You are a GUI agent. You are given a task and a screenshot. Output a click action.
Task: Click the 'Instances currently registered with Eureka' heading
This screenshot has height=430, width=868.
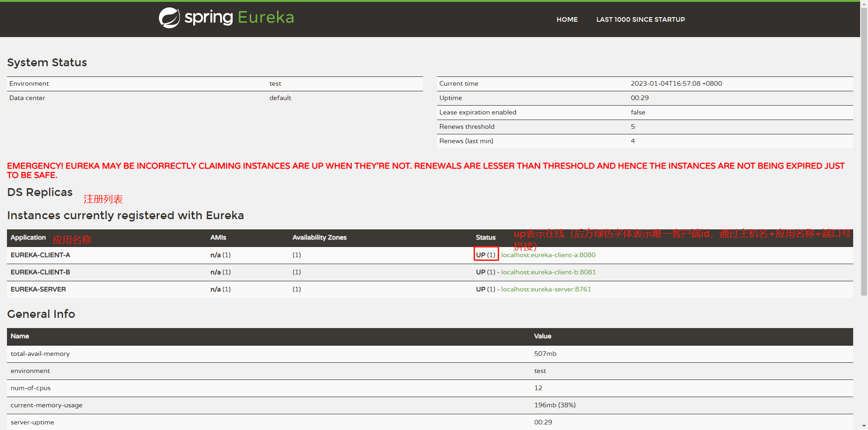point(125,215)
